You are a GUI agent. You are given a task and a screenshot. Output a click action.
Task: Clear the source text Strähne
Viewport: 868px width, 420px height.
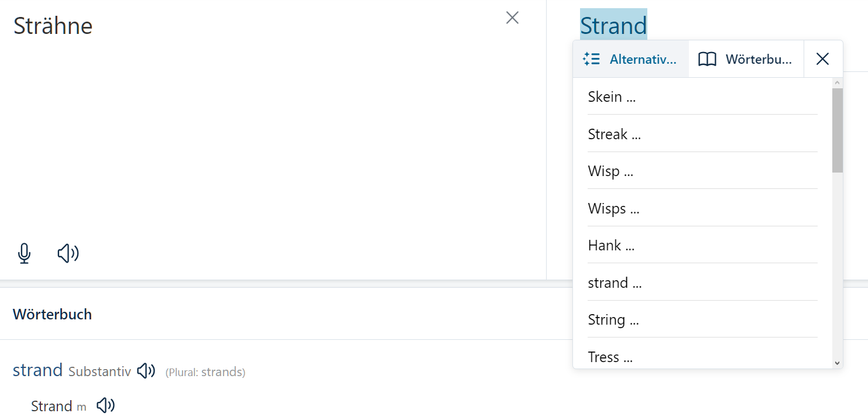pos(512,18)
